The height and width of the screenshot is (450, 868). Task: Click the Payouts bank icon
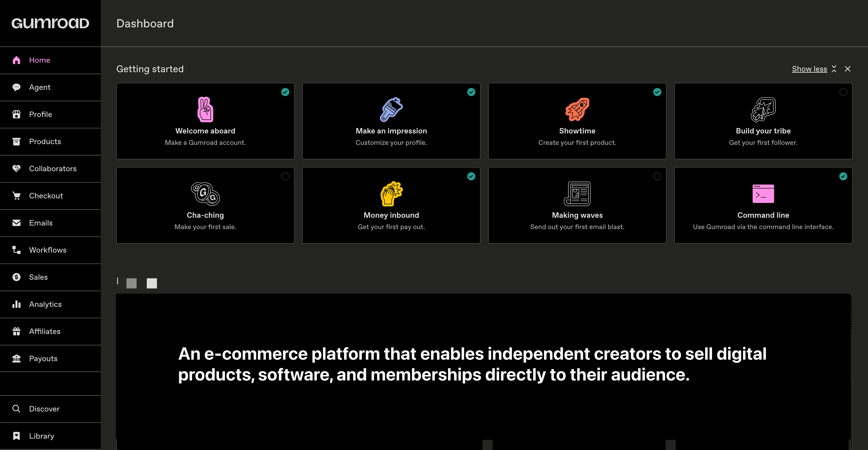coord(16,359)
